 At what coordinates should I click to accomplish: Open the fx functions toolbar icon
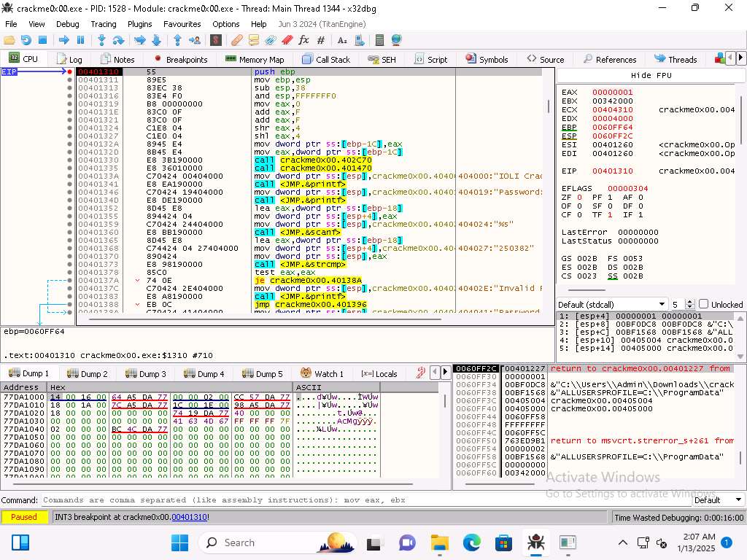tap(303, 40)
